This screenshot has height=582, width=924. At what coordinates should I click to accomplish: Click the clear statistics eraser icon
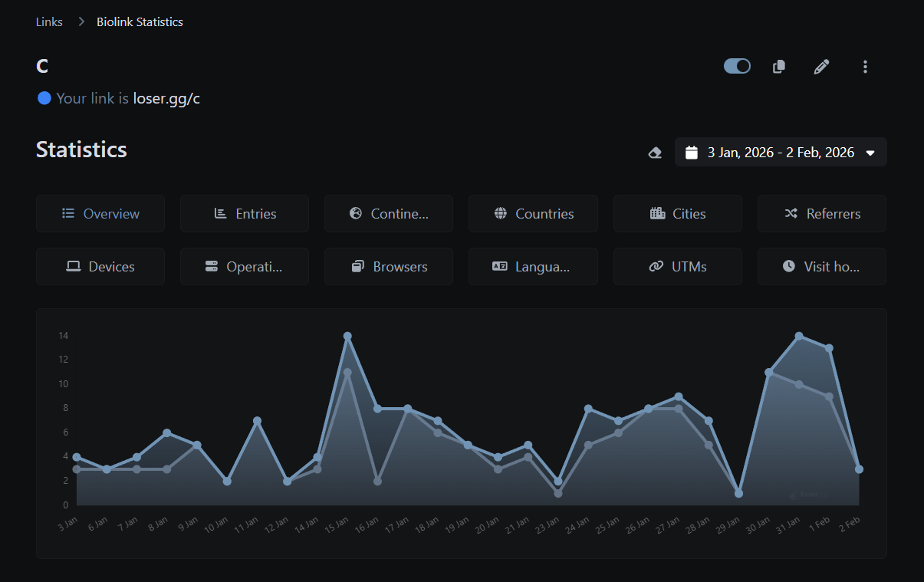tap(654, 153)
